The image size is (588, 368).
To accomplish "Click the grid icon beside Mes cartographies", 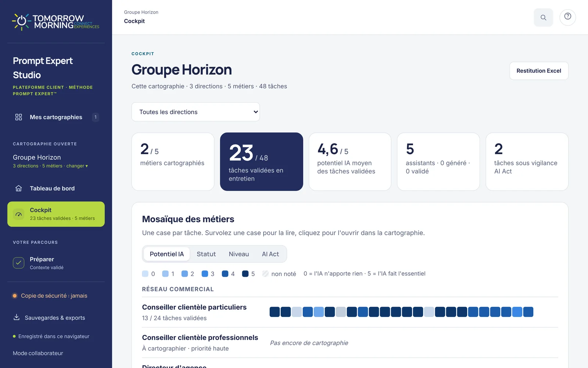I will pos(19,117).
